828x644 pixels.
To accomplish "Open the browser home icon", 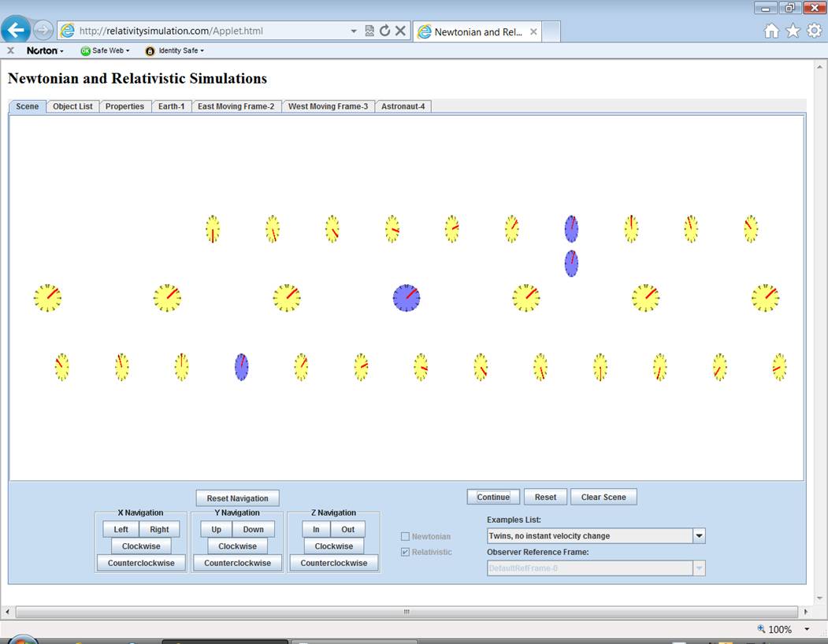I will 771,31.
